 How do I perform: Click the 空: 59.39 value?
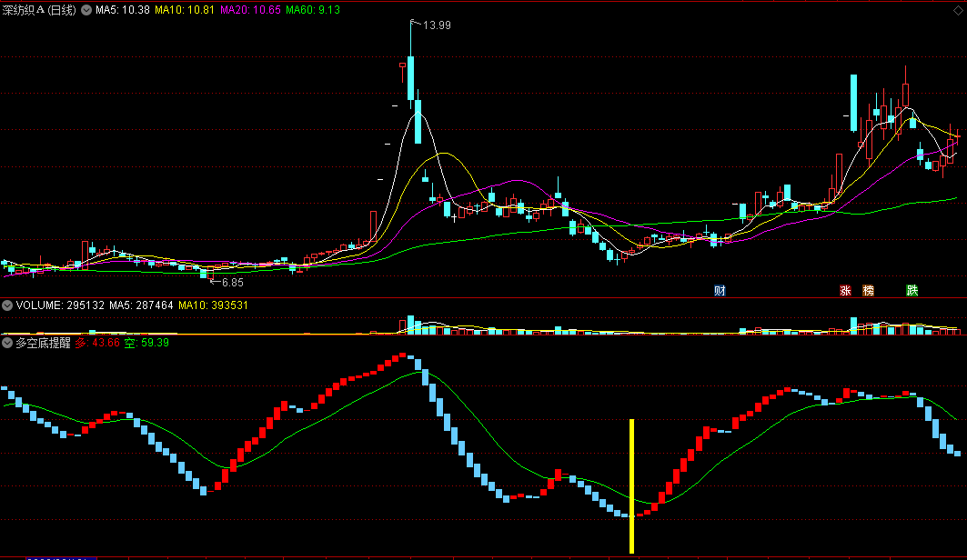pos(146,343)
